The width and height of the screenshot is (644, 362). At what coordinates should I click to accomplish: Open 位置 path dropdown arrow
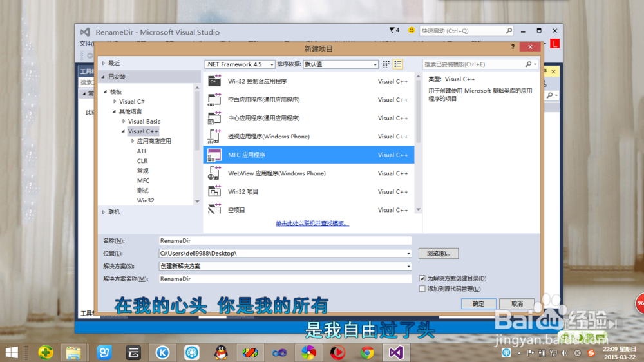coord(408,254)
